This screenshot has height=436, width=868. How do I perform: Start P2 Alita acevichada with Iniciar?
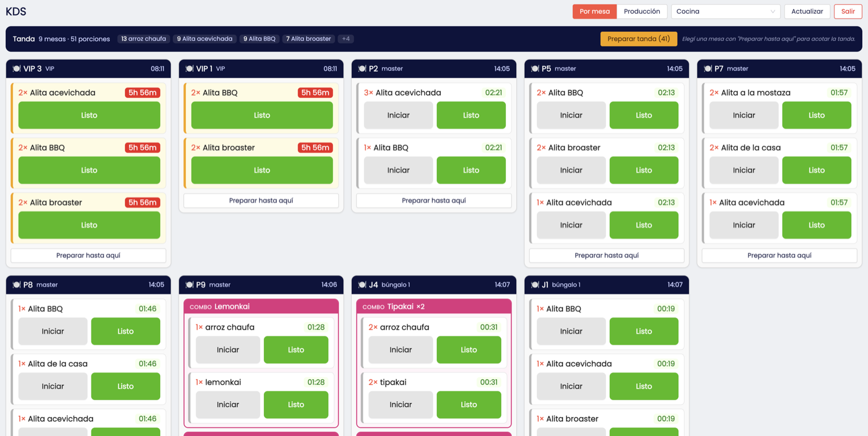pos(398,115)
